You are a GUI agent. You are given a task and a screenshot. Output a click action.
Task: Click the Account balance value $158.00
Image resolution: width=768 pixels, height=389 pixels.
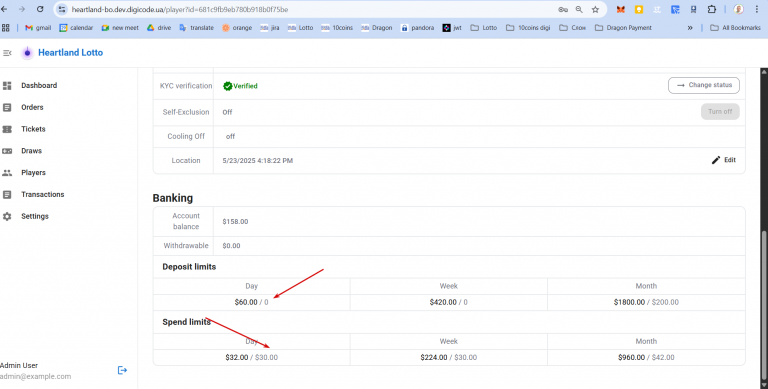(x=235, y=221)
